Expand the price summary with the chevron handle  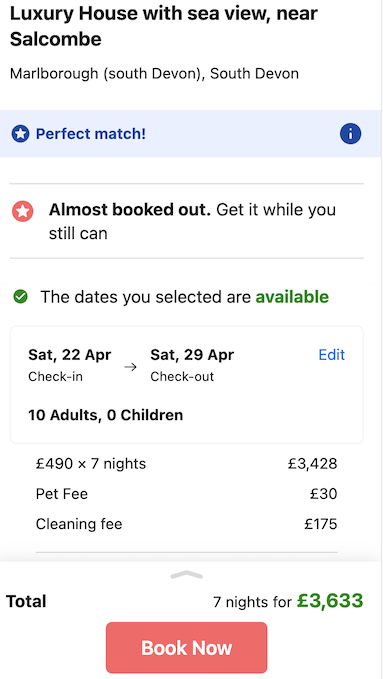pos(186,575)
